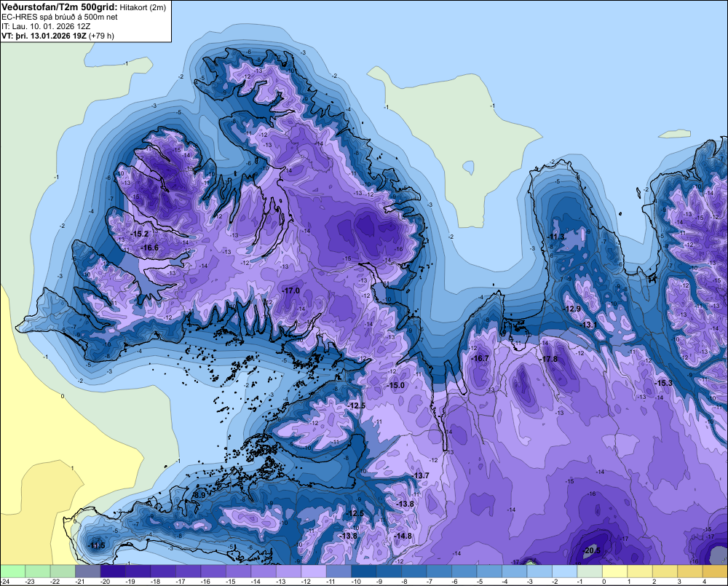Click the light green leftmost legend swatch
This screenshot has height=586, width=728.
point(12,571)
